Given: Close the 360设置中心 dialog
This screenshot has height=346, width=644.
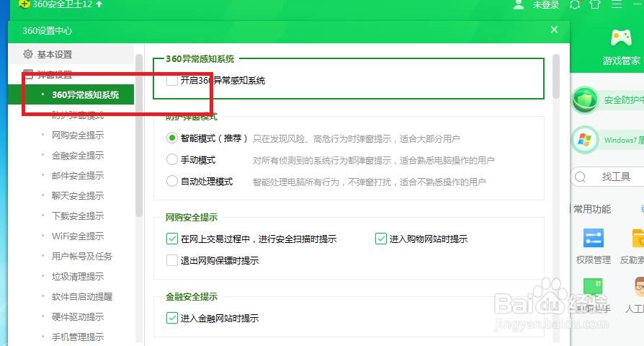Looking at the screenshot, I should click(554, 30).
